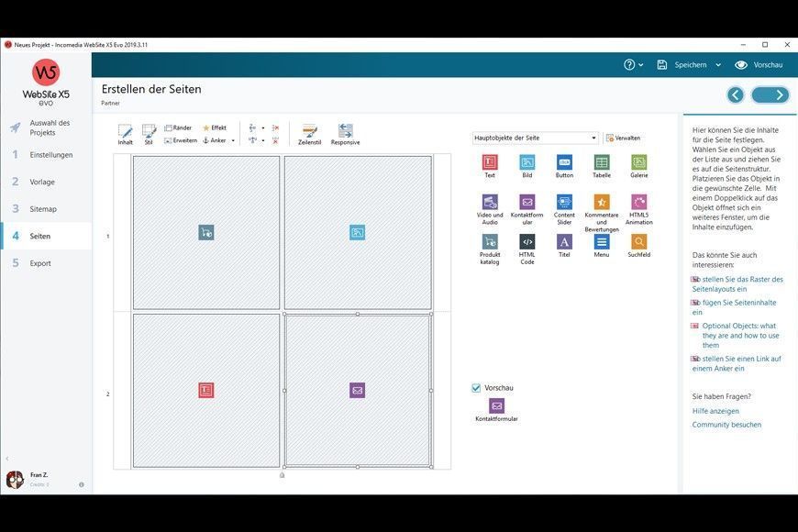Click the Verwalten button
The height and width of the screenshot is (532, 798).
point(623,139)
